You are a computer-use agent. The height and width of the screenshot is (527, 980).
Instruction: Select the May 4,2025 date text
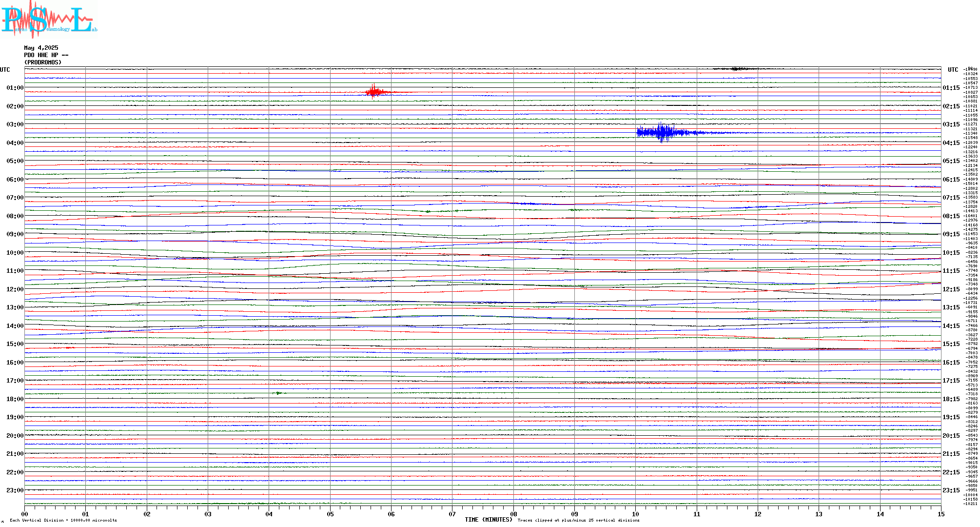(x=41, y=48)
